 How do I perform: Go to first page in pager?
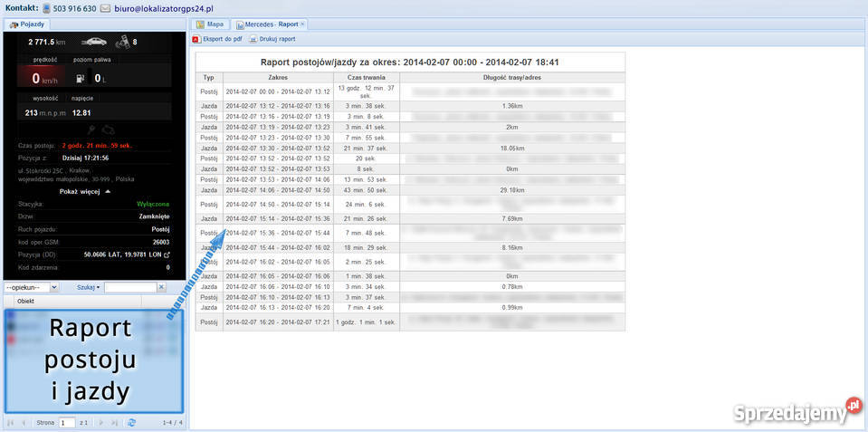[11, 423]
